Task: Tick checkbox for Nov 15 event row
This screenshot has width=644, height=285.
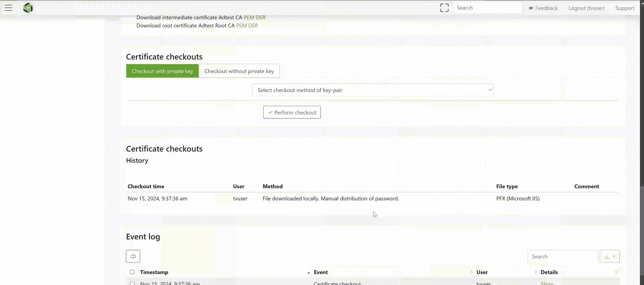Action: coord(132,283)
